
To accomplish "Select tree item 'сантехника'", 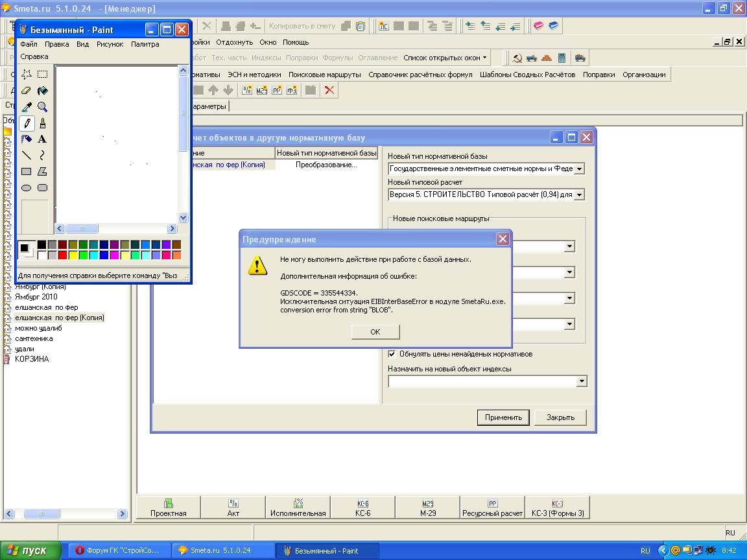I will 34,338.
